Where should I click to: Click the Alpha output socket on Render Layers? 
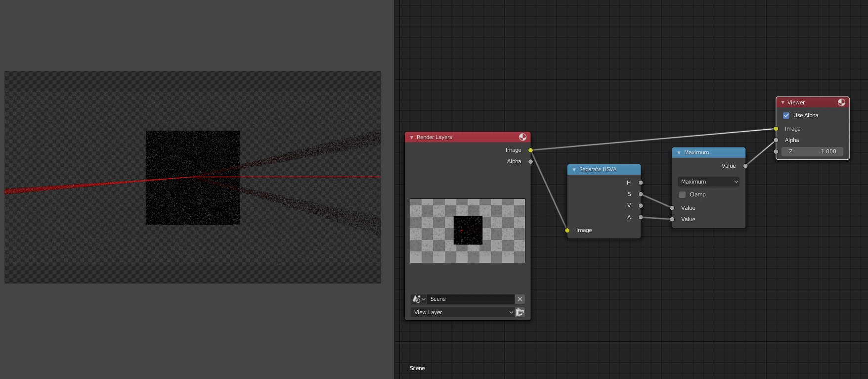click(x=530, y=161)
